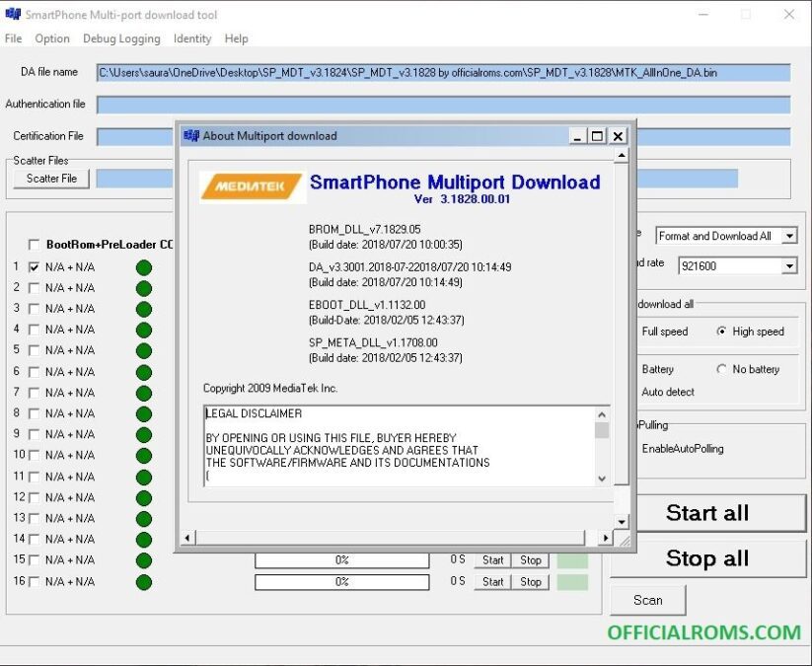Click the green status indicator for port 5
This screenshot has width=812, height=666.
click(x=144, y=350)
